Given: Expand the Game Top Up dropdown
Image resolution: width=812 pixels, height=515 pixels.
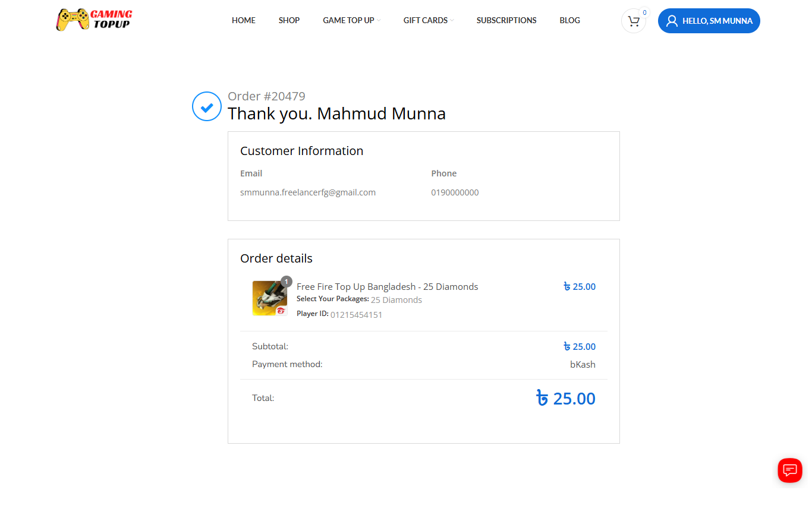Looking at the screenshot, I should (352, 20).
